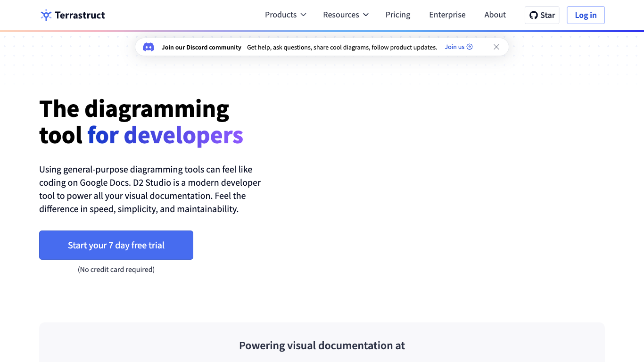
Task: Open the Enterprise page
Action: (x=447, y=15)
